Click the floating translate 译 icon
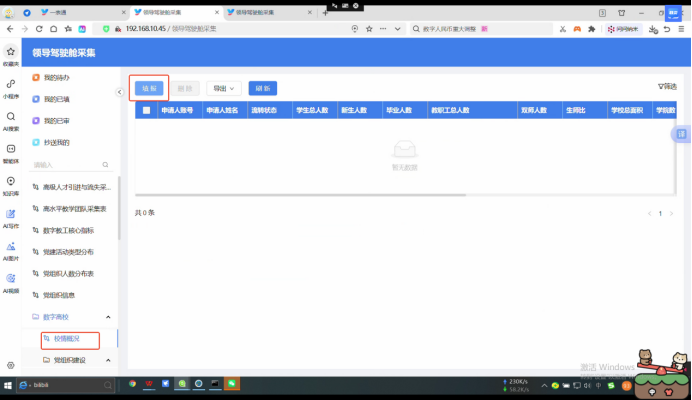This screenshot has width=692, height=400. tap(681, 134)
